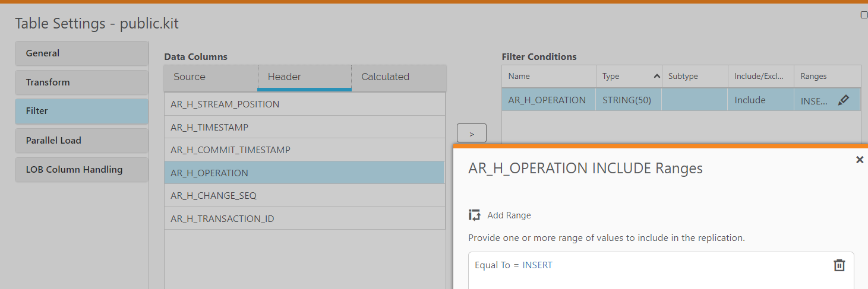This screenshot has height=289, width=868.
Task: Delete the Equal To INSERT range
Action: click(839, 265)
